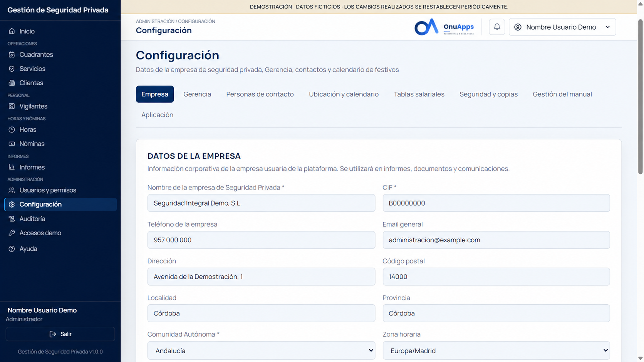Open the Seguridad y copias tab
The height and width of the screenshot is (362, 644).
point(488,94)
